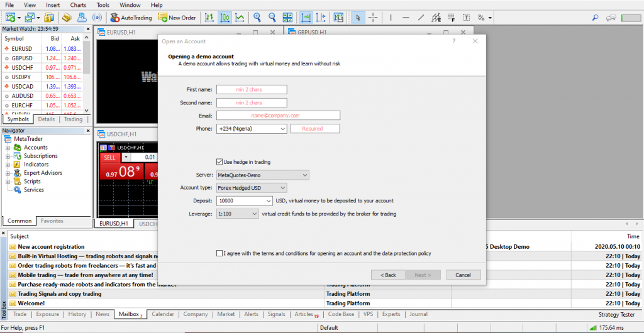
Task: Open the File menu
Action: point(10,5)
